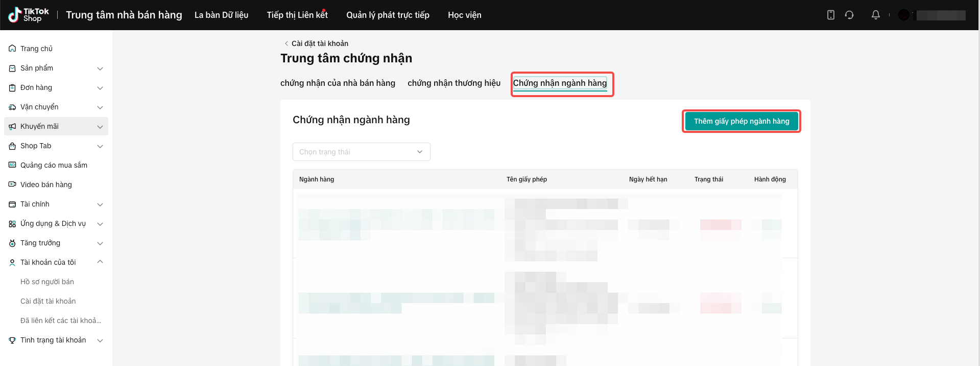The width and height of the screenshot is (980, 366).
Task: Click the Video bán hàng icon
Action: pyautogui.click(x=12, y=185)
